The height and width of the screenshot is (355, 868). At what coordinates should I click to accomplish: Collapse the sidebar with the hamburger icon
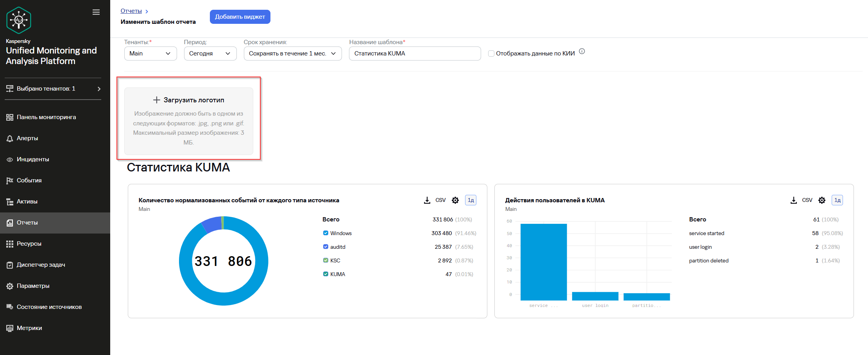point(96,12)
